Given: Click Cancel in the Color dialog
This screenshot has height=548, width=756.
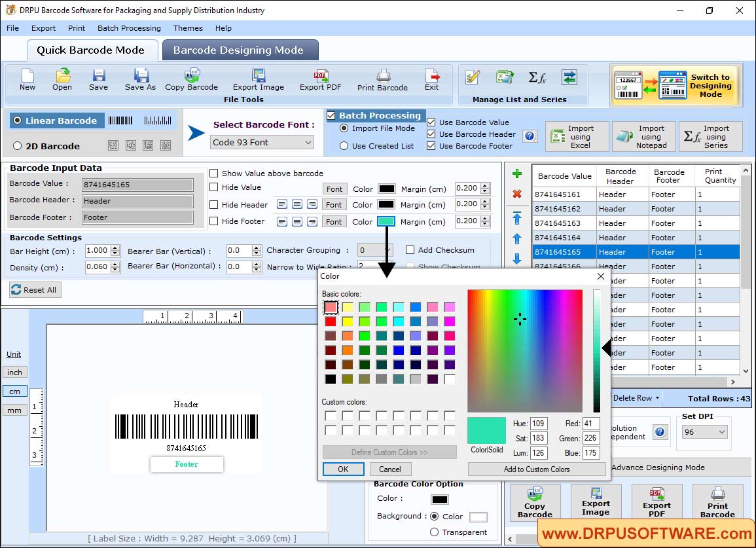Looking at the screenshot, I should pos(390,469).
